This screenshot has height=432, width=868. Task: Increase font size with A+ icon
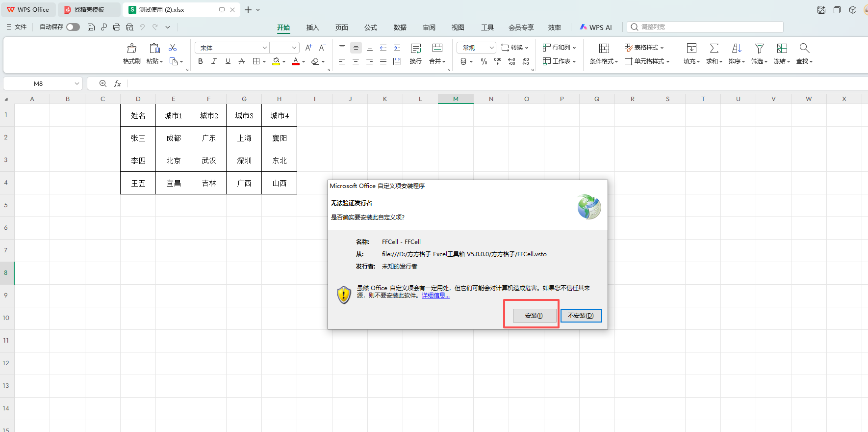(x=308, y=48)
